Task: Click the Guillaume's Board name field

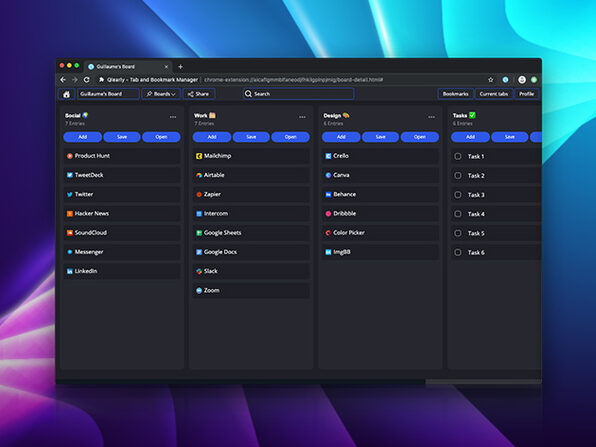Action: [x=108, y=94]
